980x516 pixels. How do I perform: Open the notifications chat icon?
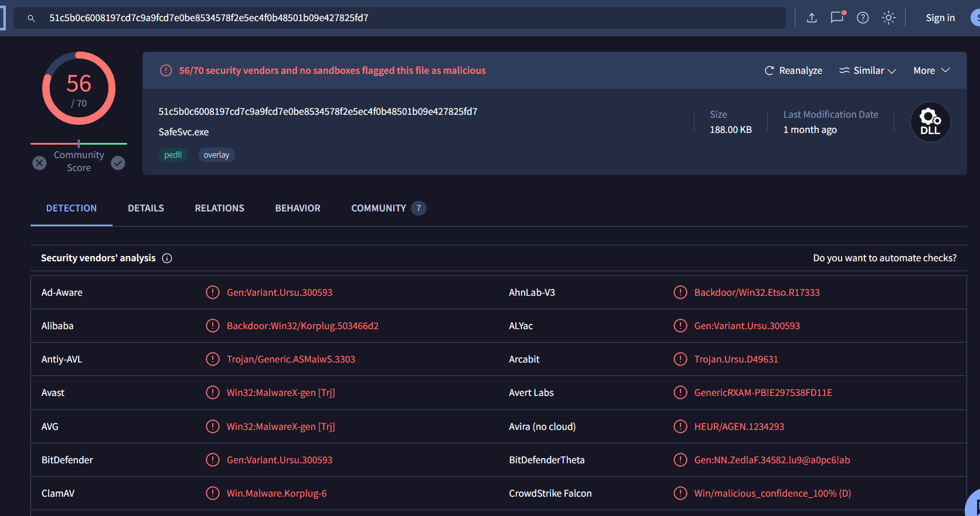coord(837,18)
